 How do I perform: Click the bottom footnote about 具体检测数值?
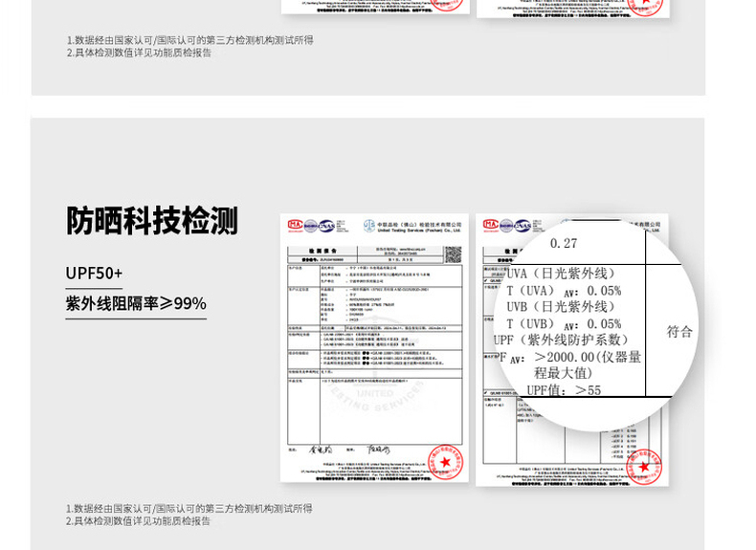coord(139,521)
